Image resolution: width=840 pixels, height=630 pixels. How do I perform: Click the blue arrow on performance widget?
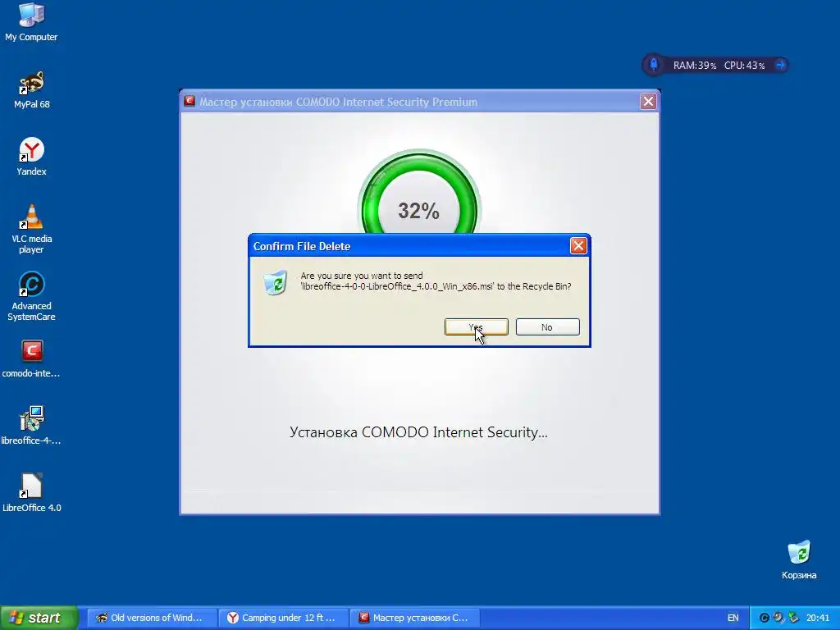781,65
